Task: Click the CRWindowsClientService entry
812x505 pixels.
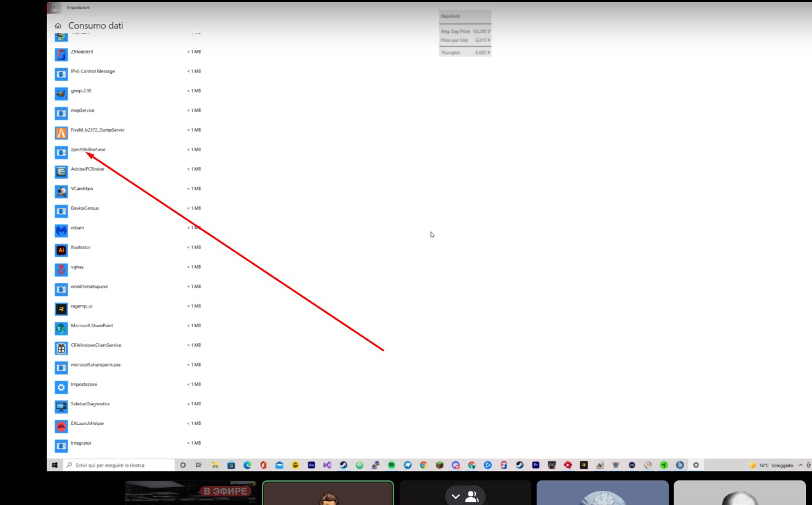Action: [x=96, y=345]
